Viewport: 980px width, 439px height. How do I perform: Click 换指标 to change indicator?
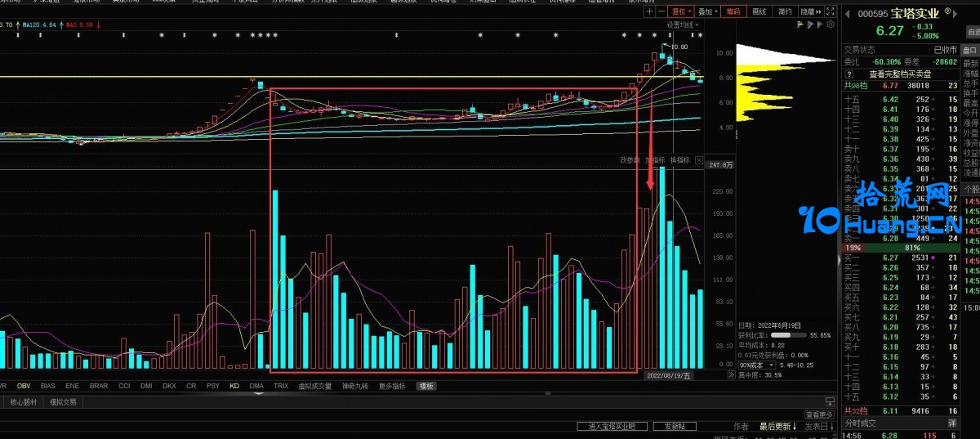(680, 160)
